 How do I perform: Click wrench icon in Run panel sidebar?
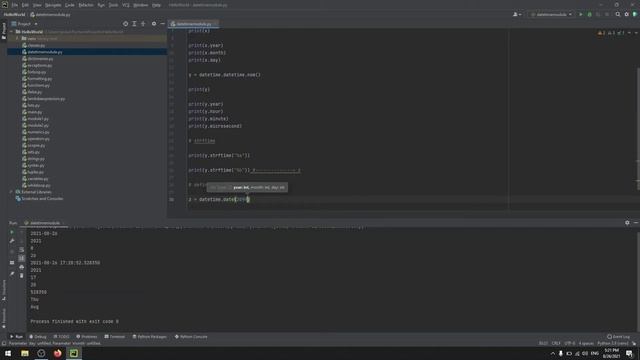(12, 241)
